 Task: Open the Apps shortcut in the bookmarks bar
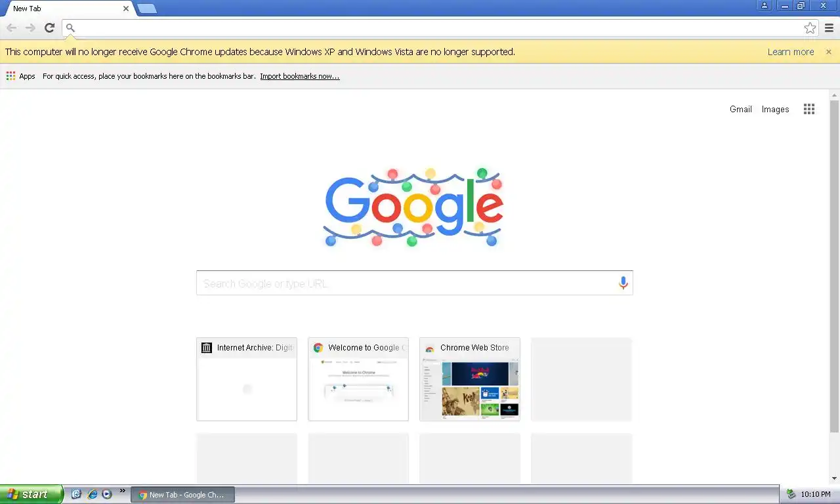coord(20,76)
